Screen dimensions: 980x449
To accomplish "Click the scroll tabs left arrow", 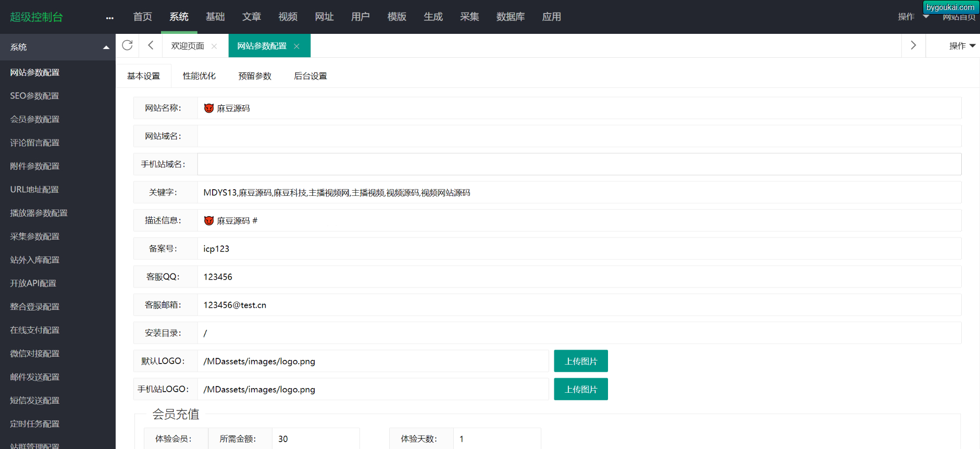I will point(151,46).
